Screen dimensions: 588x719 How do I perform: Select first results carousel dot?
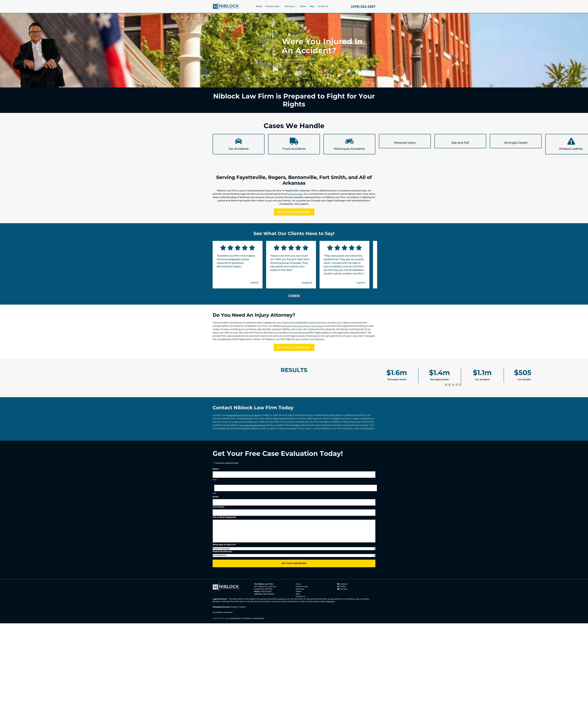[x=446, y=385]
